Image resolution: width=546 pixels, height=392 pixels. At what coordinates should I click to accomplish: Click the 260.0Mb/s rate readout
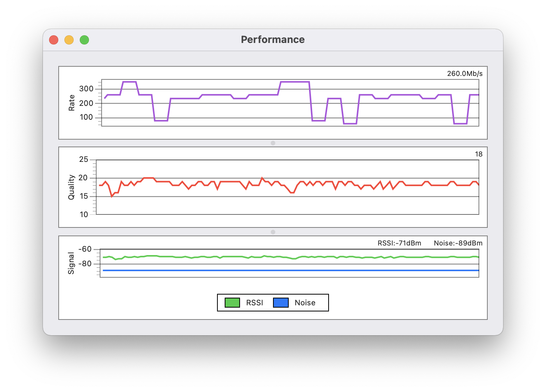[x=465, y=74]
